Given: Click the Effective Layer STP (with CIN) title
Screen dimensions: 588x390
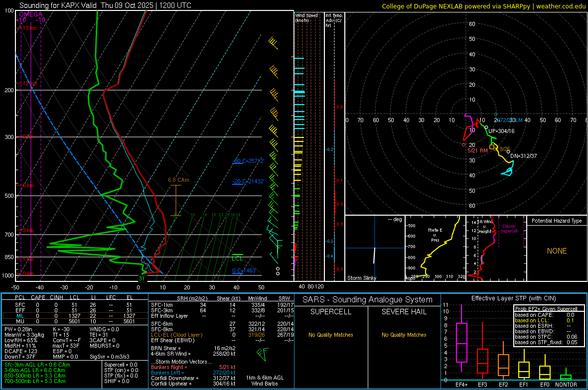Looking at the screenshot, I should [513, 298].
